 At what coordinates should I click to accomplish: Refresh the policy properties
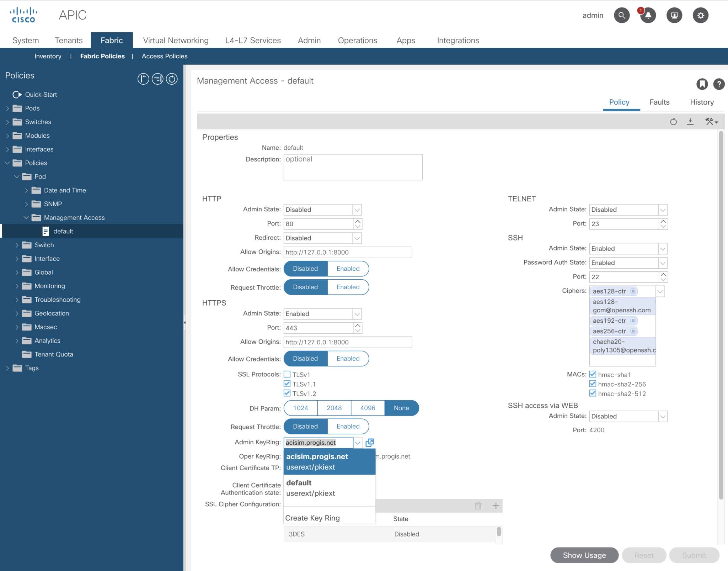(x=673, y=122)
